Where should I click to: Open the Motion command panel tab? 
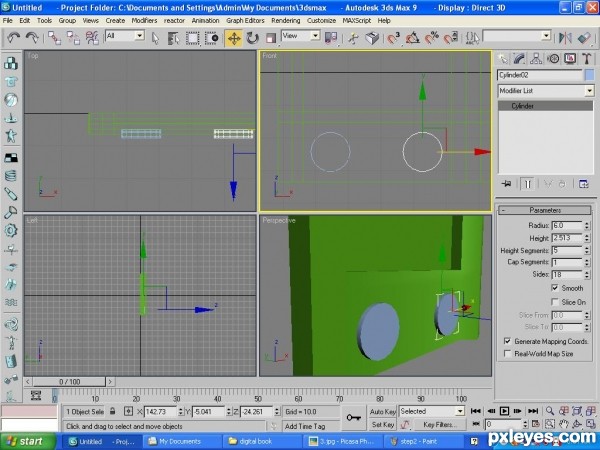tap(553, 59)
